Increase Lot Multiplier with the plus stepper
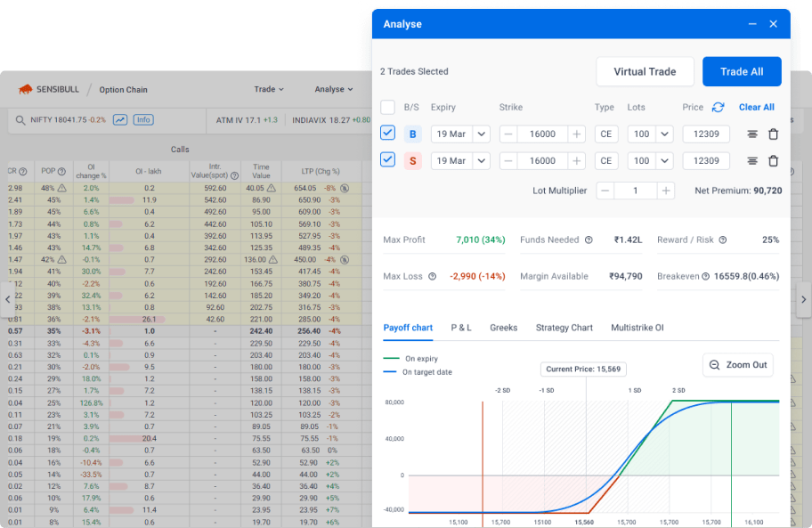812x528 pixels. tap(666, 190)
